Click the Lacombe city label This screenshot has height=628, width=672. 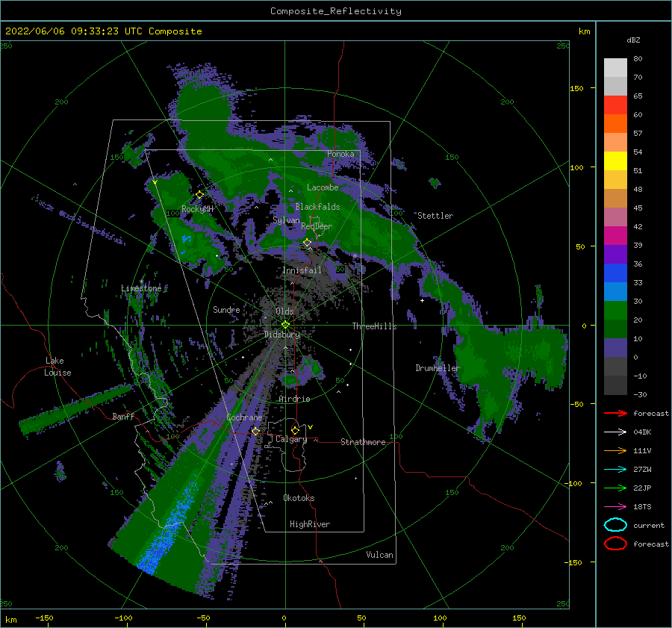pyautogui.click(x=323, y=187)
